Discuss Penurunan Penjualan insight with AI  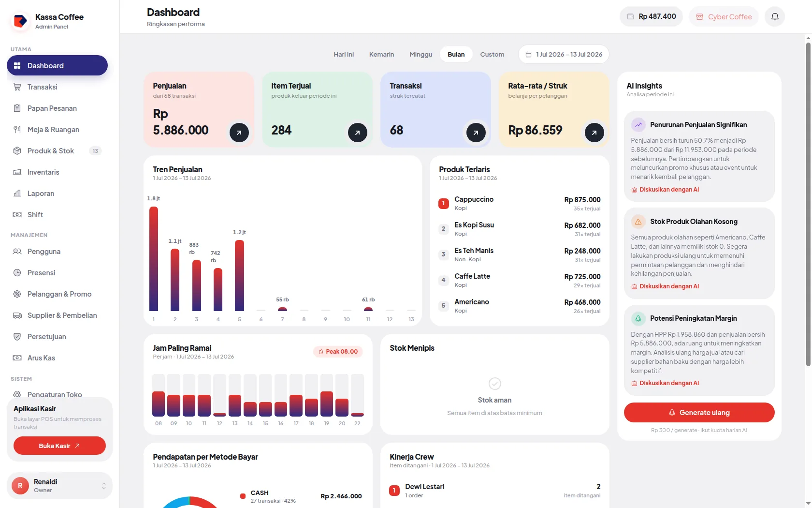pos(665,190)
